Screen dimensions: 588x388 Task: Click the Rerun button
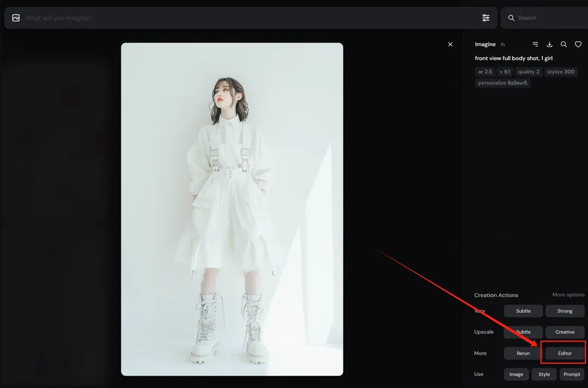pyautogui.click(x=523, y=353)
